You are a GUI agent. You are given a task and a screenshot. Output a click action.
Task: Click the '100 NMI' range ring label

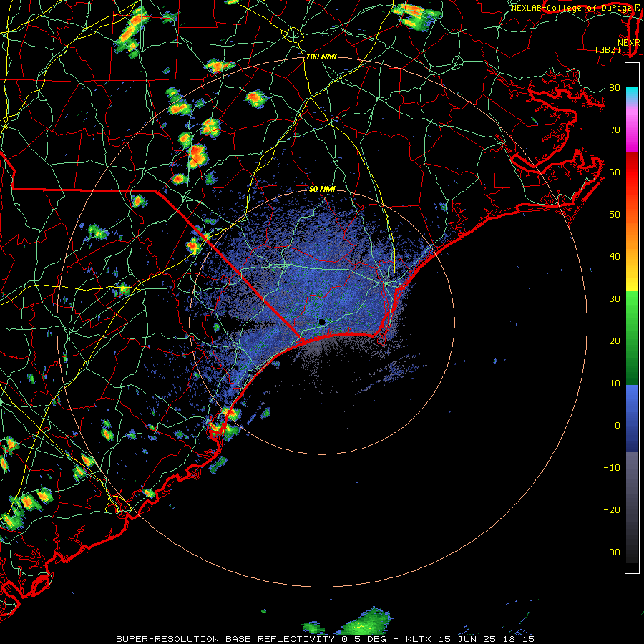click(x=321, y=57)
